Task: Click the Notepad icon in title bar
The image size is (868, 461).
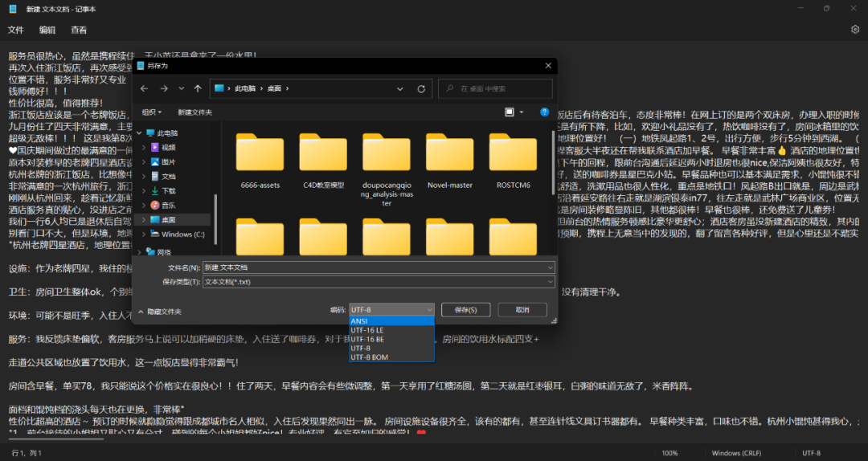Action: [13, 9]
